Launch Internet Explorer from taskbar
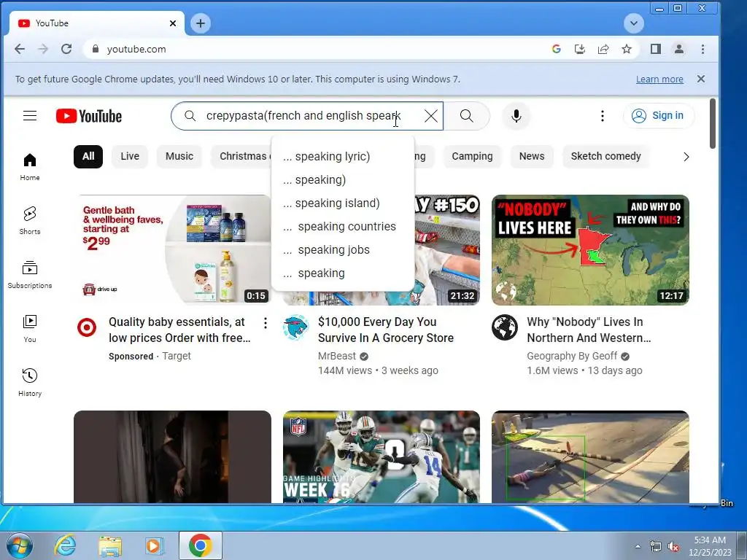Screen dimensions: 747x560 point(65,545)
